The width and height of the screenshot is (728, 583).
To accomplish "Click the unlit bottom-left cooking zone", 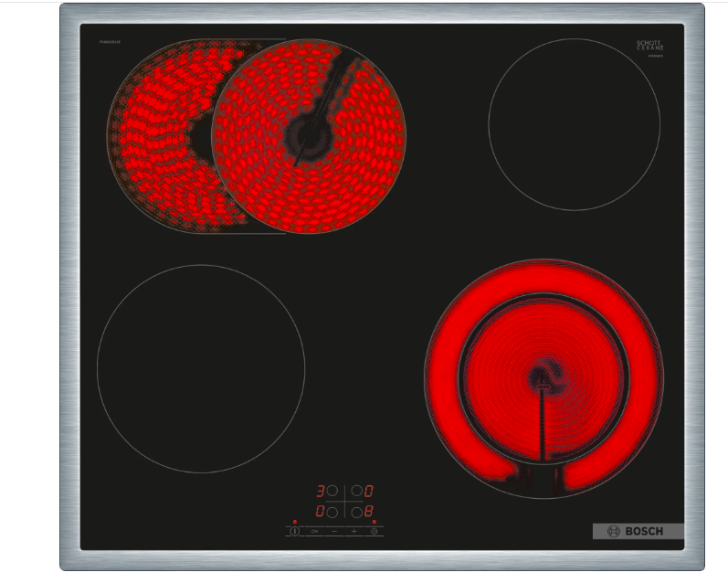I will pyautogui.click(x=201, y=368).
